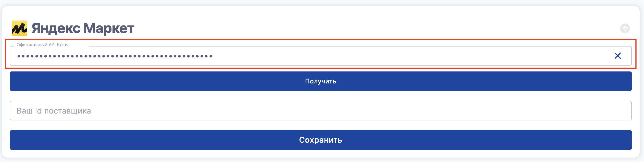Screen dimensions: 644x162
Task: Click the Официальный API Ключ label
Action: pos(42,45)
